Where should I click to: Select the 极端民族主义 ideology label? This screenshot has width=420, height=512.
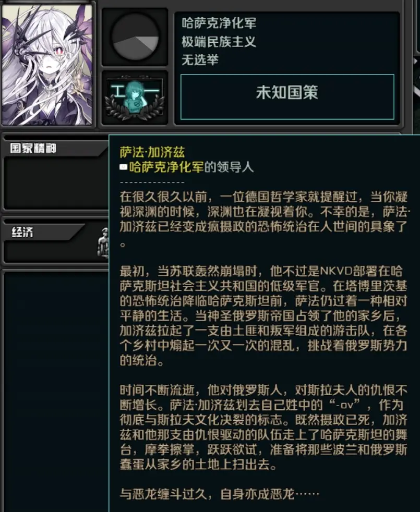[x=219, y=42]
